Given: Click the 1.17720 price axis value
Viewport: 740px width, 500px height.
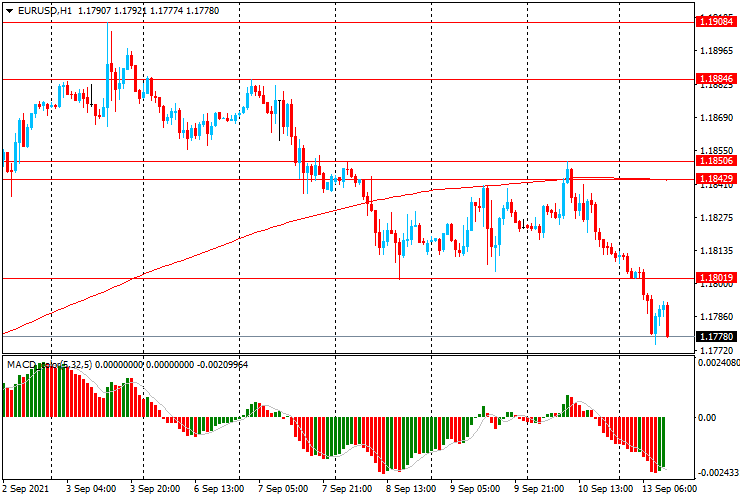Looking at the screenshot, I should 716,351.
